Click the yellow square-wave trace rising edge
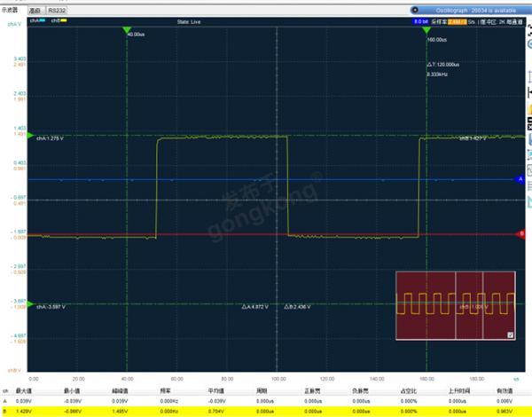This screenshot has width=532, height=417. 157,187
